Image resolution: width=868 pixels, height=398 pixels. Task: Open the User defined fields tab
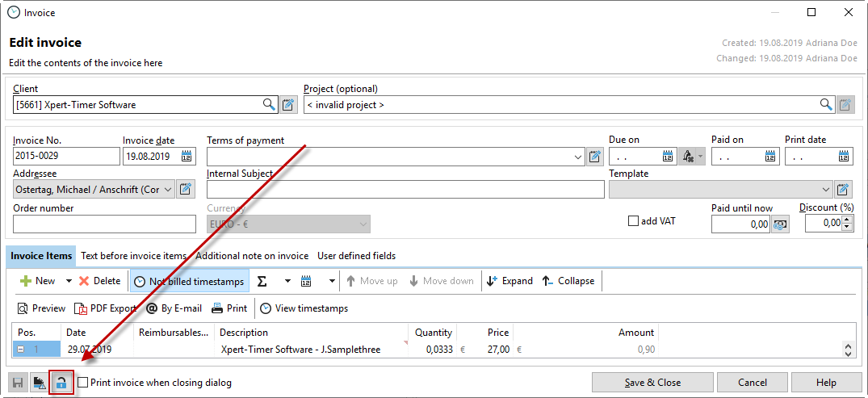point(356,256)
